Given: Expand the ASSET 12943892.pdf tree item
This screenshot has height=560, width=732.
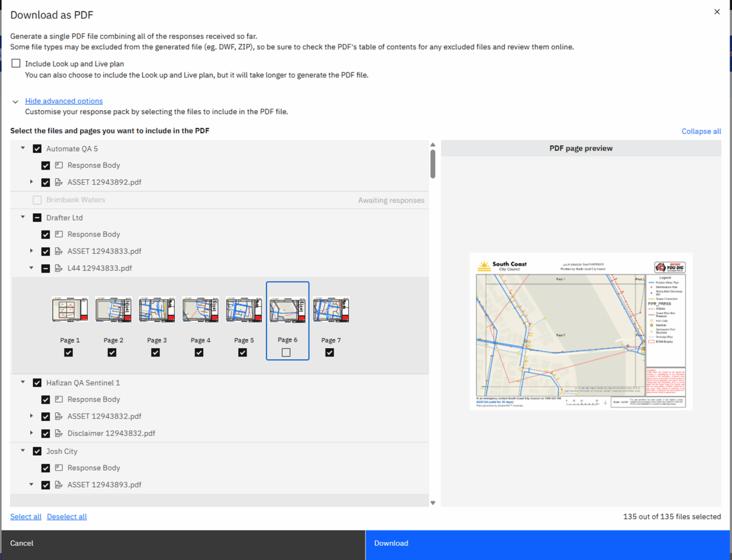Looking at the screenshot, I should [31, 182].
